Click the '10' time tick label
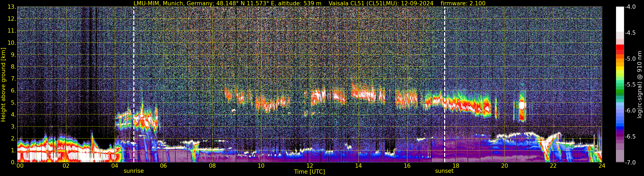This screenshot has width=644, height=176. 261,166
